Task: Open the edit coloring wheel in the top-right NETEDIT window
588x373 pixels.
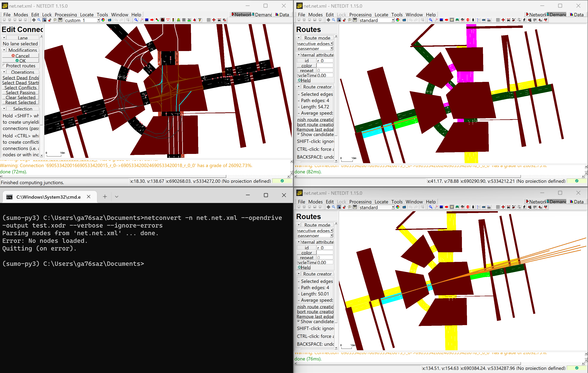Action: pos(398,20)
